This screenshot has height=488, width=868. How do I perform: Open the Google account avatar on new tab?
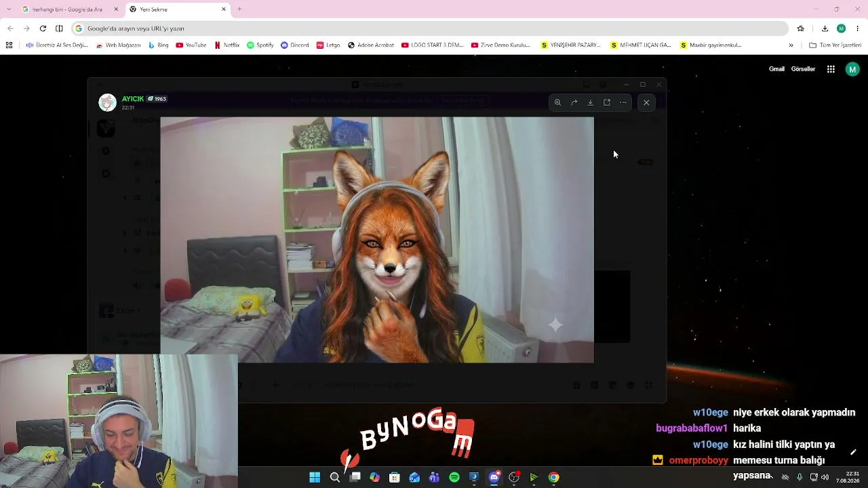852,69
